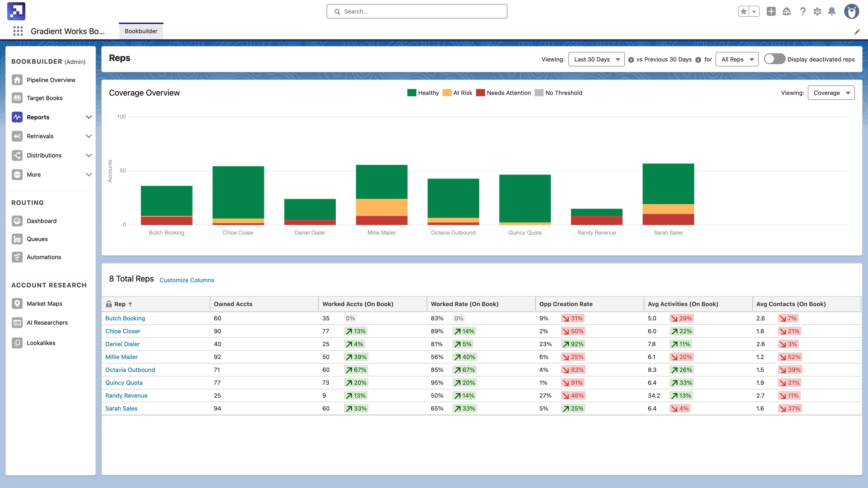Click the Lookalikes sidebar icon
Image resolution: width=868 pixels, height=488 pixels.
click(17, 343)
